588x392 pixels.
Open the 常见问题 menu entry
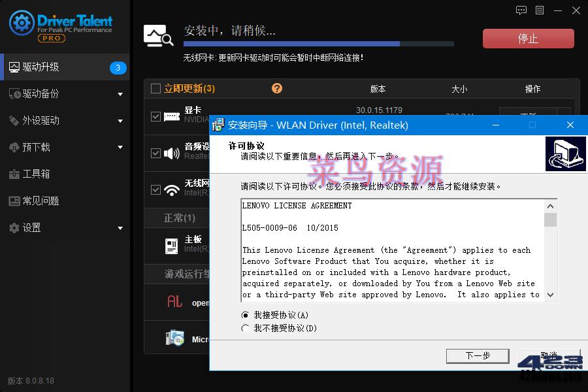click(x=39, y=201)
